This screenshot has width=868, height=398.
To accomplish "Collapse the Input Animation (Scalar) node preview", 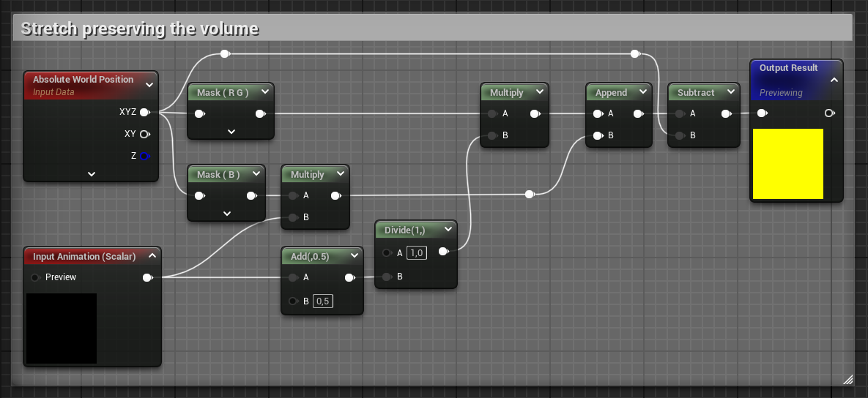I will tap(152, 256).
